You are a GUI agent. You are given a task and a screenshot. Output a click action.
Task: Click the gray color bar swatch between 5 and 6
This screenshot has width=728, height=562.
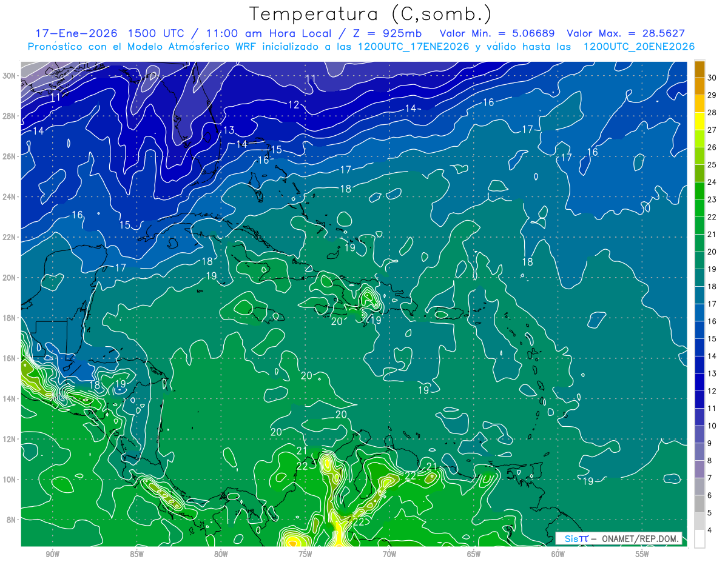699,504
